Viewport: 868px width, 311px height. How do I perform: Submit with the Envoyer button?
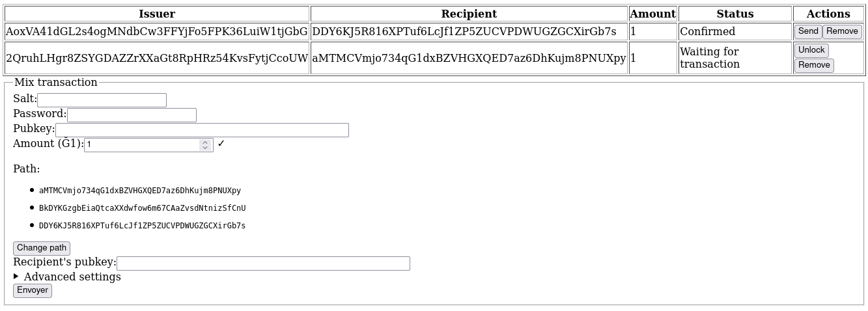pyautogui.click(x=33, y=291)
